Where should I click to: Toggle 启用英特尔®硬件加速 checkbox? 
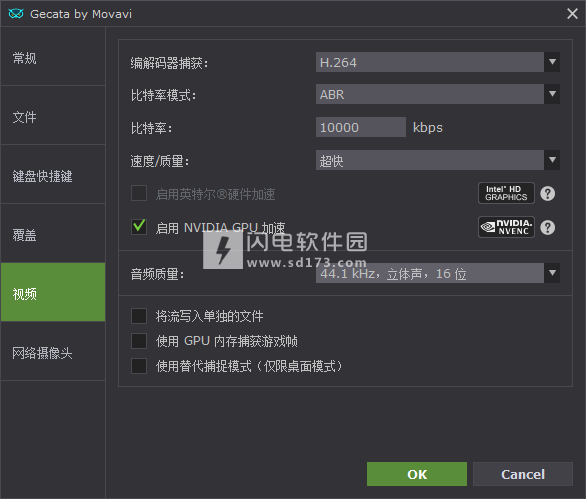click(139, 193)
